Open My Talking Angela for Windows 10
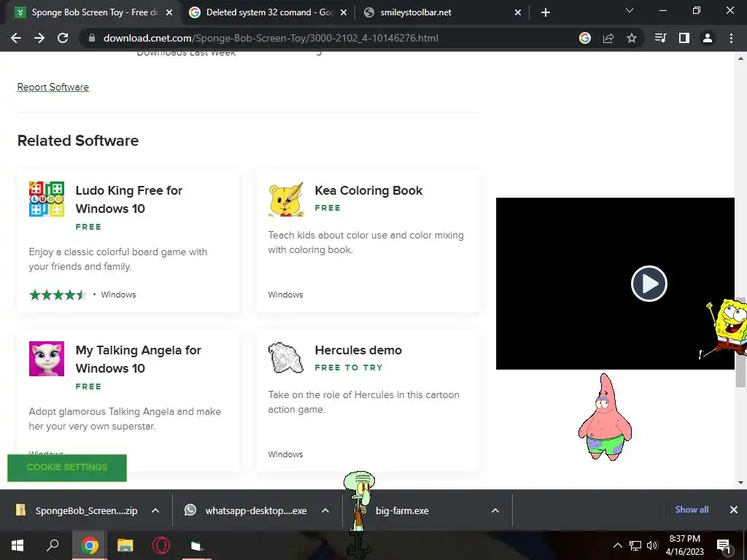747x560 pixels. tap(138, 359)
